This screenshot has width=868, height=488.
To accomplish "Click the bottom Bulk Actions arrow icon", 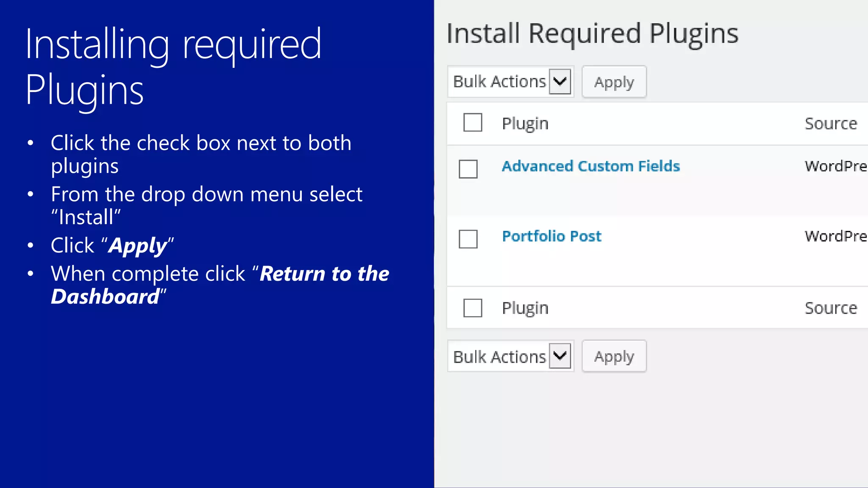I will [x=560, y=356].
